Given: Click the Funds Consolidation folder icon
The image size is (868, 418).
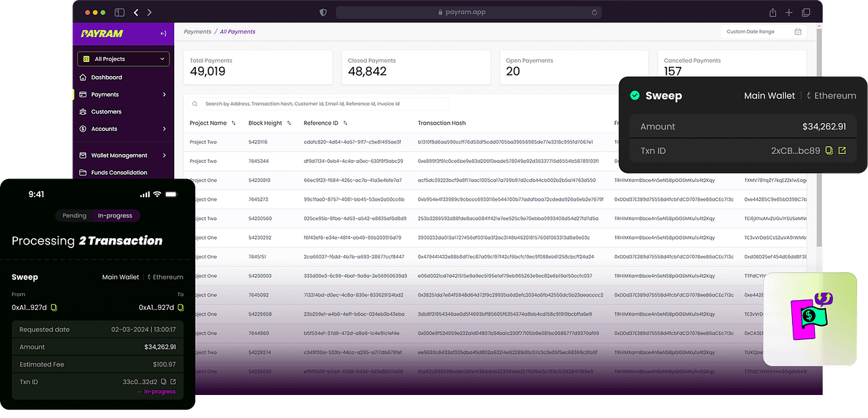Looking at the screenshot, I should (x=84, y=173).
